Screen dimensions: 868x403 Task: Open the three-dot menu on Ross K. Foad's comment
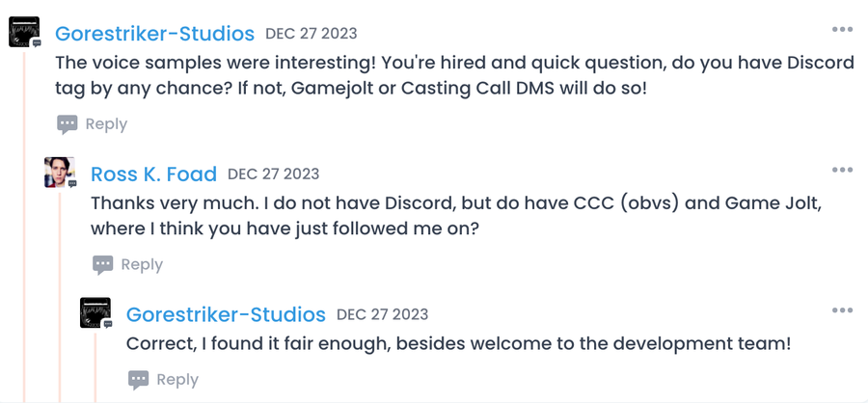(x=842, y=170)
